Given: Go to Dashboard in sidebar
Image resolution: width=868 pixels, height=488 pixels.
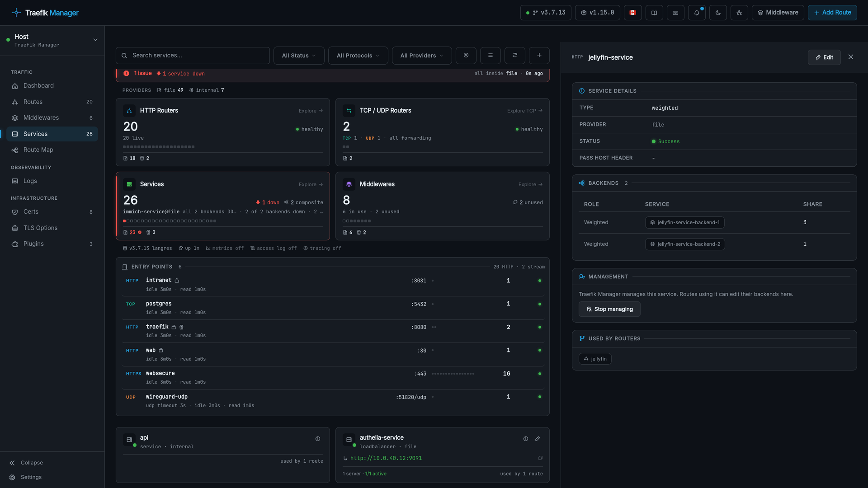Looking at the screenshot, I should 52,86.
